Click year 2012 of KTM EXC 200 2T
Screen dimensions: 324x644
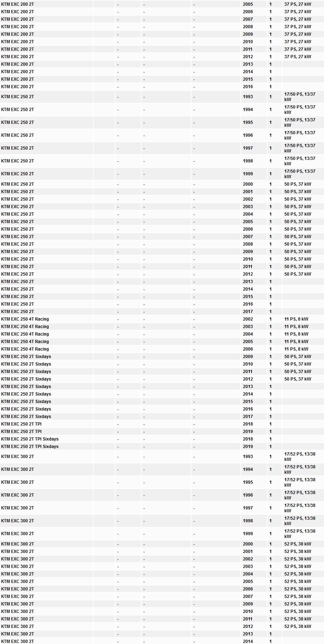(248, 57)
